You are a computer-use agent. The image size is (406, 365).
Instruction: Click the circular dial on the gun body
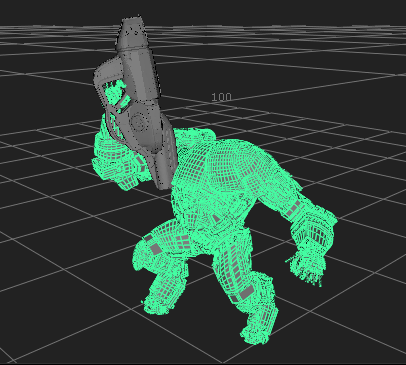(138, 121)
